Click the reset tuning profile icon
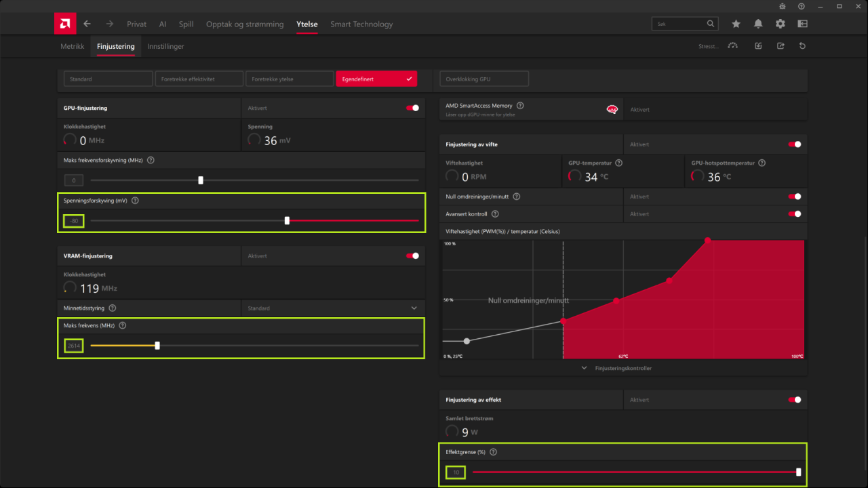Image resolution: width=868 pixels, height=488 pixels. click(803, 46)
